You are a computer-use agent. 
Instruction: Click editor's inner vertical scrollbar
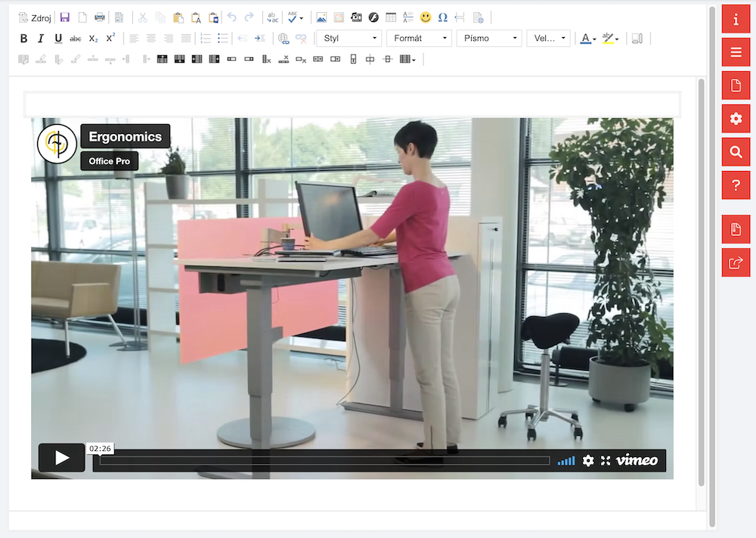[x=702, y=283]
